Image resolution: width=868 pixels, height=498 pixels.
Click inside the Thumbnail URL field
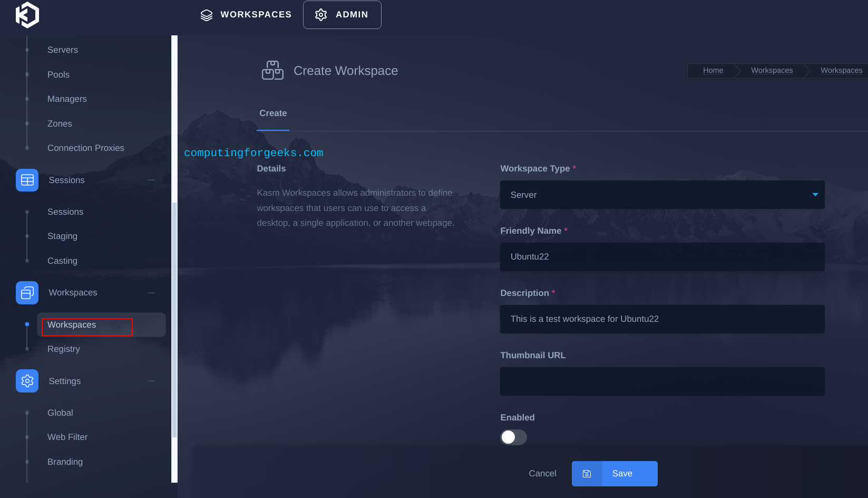(662, 381)
